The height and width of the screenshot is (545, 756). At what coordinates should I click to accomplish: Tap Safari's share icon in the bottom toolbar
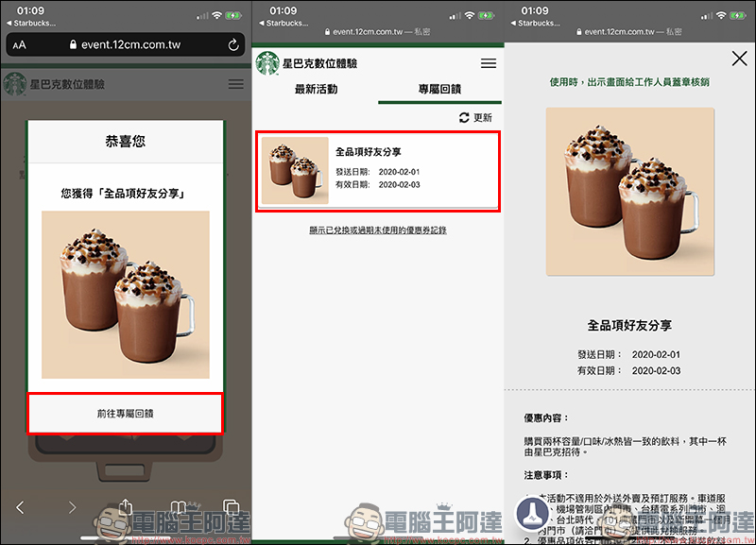click(x=124, y=508)
